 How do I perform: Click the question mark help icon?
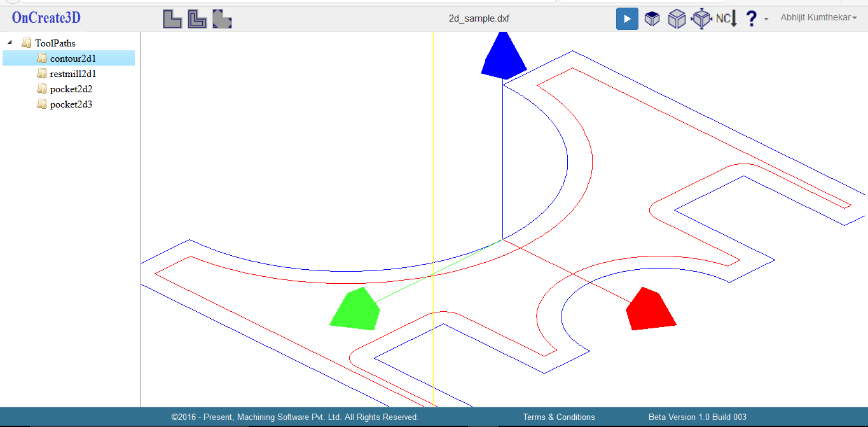coord(751,18)
